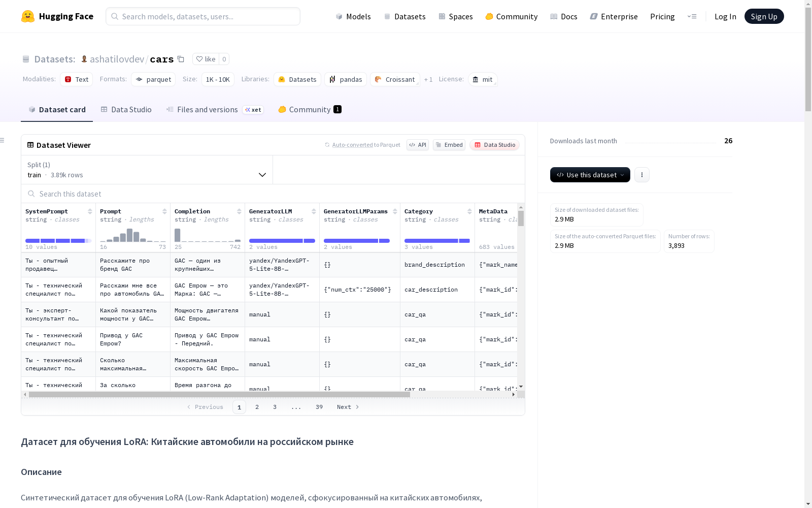
Task: Click the table's vertical scrollbar thumb
Action: 521,218
